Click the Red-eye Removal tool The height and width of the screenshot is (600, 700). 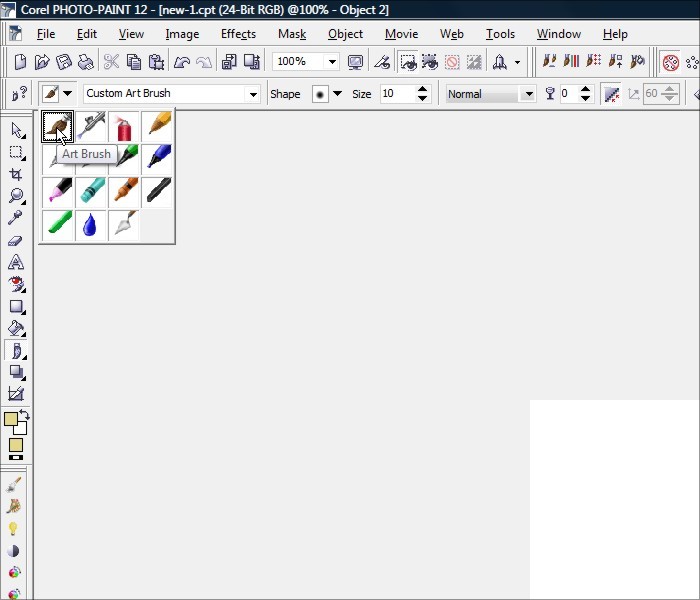point(16,284)
